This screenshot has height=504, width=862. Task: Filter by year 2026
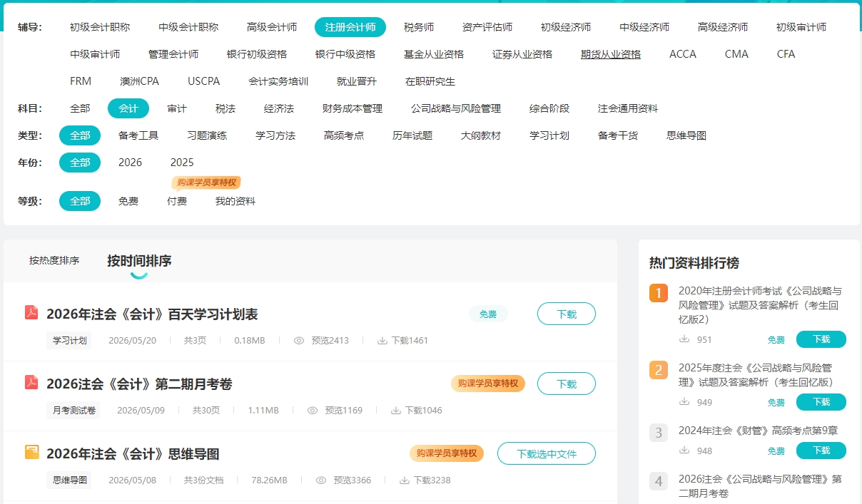pyautogui.click(x=130, y=163)
